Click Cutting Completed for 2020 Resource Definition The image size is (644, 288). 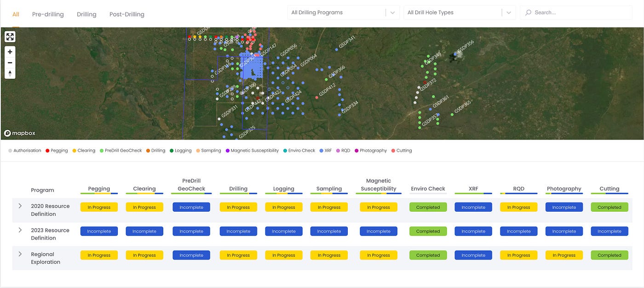[609, 207]
